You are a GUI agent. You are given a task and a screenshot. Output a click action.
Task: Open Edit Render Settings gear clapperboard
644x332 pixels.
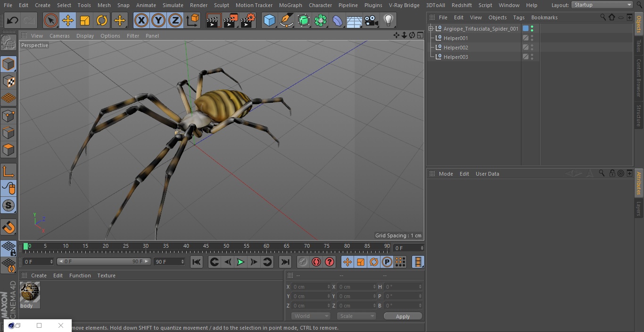(x=248, y=20)
